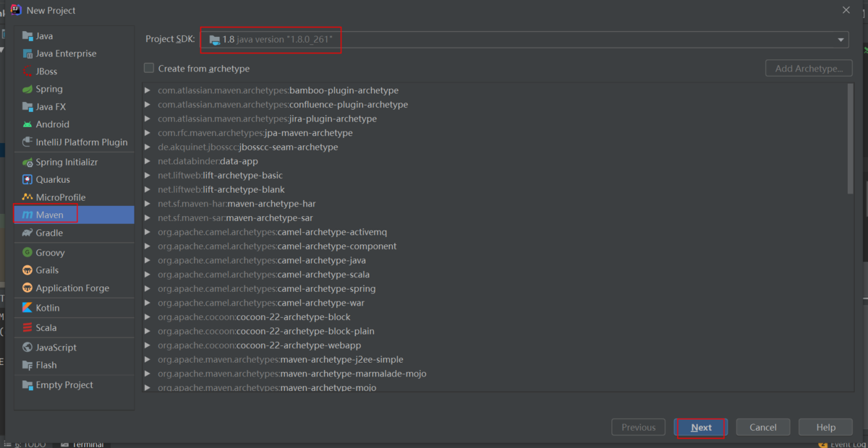The width and height of the screenshot is (868, 448).
Task: Select cocoon-22-archetype-block-plain entry
Action: pos(266,331)
